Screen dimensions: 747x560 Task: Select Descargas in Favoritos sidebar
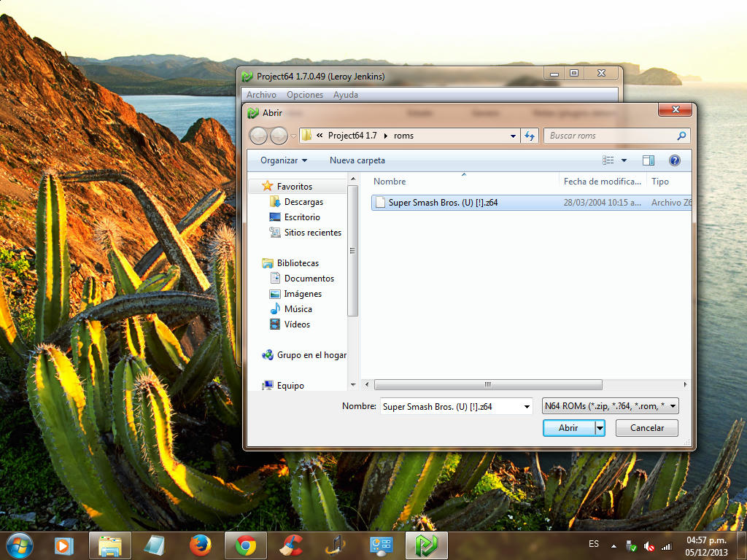[x=303, y=202]
